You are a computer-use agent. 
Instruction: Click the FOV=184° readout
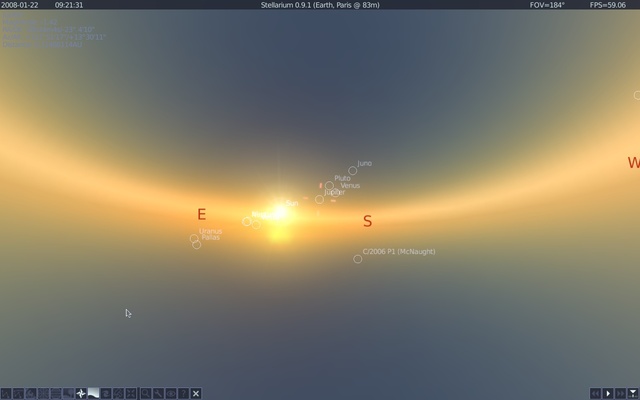pos(547,5)
